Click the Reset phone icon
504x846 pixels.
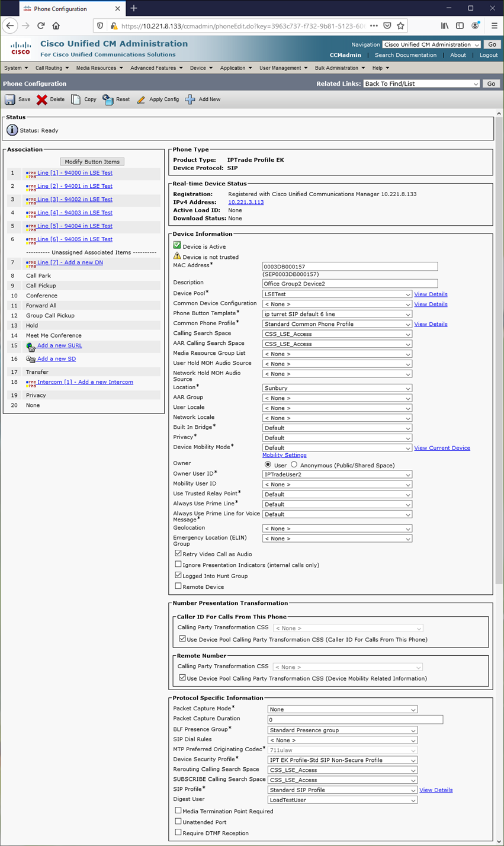pos(108,100)
